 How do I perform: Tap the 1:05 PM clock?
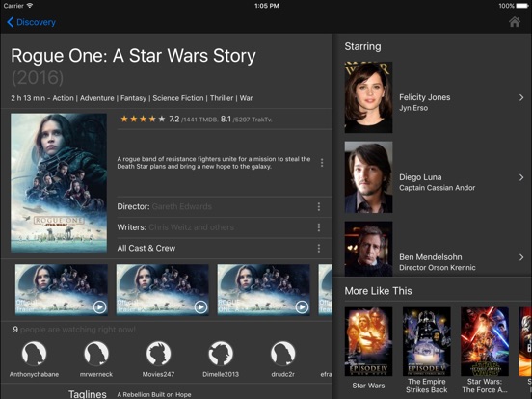pos(267,6)
